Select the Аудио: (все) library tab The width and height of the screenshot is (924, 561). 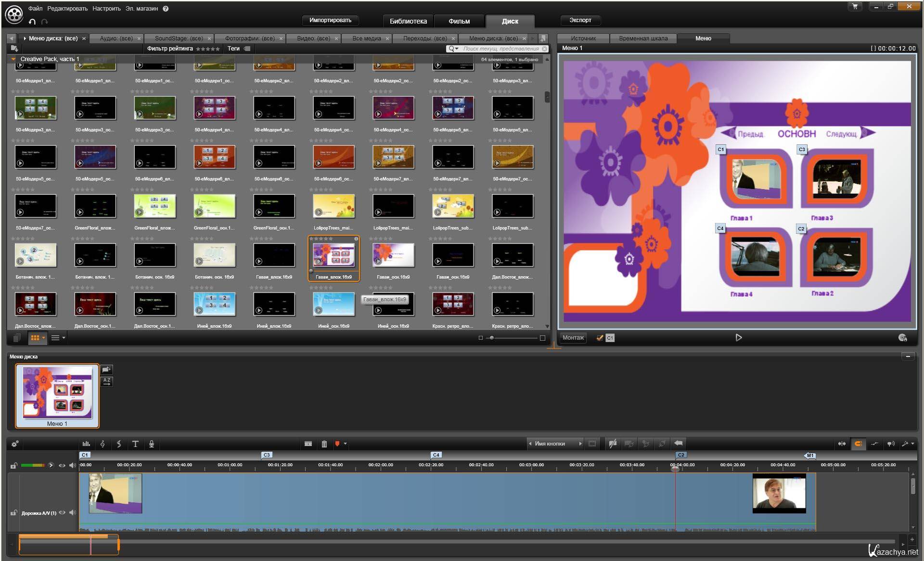tap(116, 38)
